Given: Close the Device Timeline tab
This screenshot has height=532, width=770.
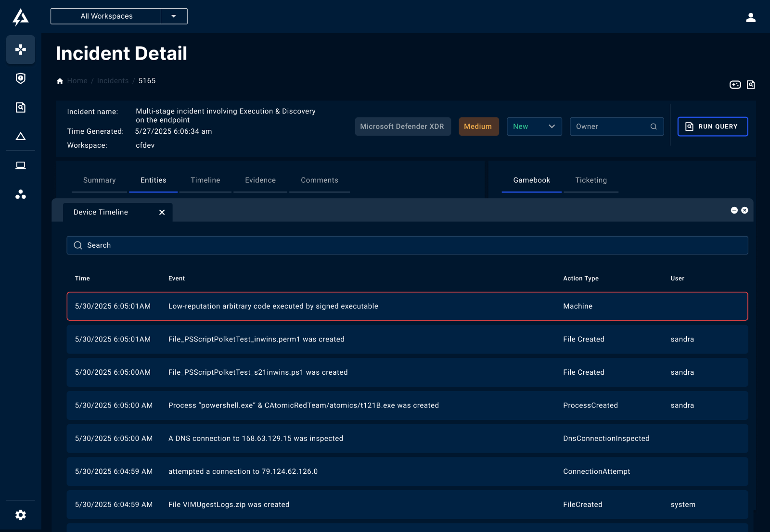Looking at the screenshot, I should point(162,212).
